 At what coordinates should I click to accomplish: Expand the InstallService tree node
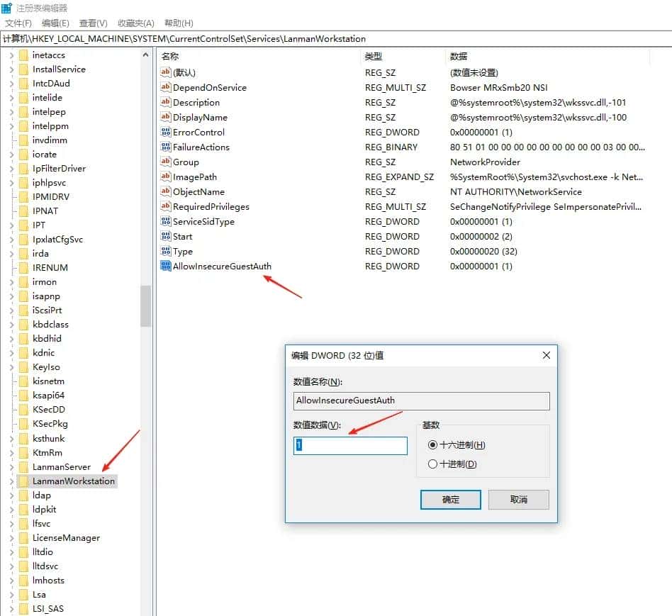(x=11, y=69)
